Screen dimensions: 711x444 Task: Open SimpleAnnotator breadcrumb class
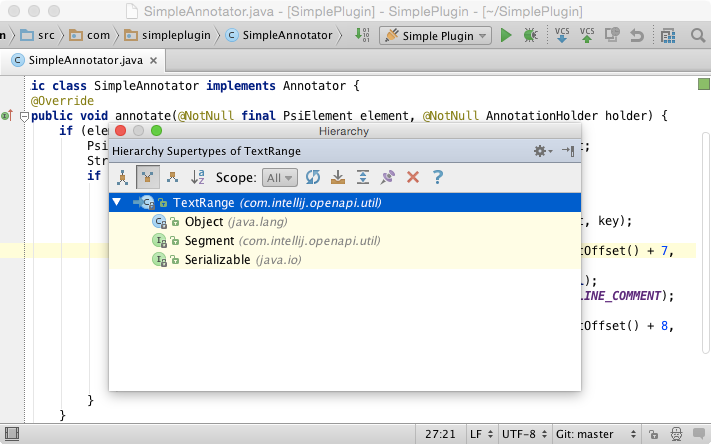coord(279,35)
